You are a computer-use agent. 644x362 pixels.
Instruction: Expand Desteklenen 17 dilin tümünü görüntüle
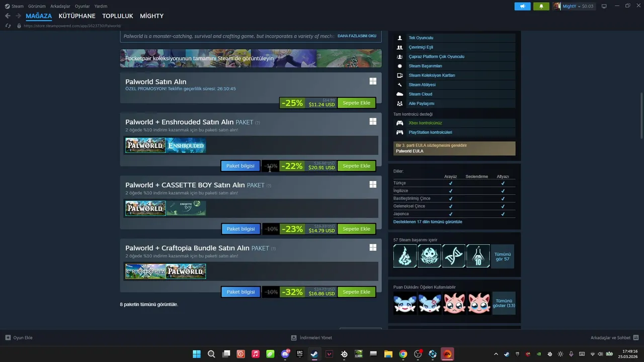[x=428, y=222]
